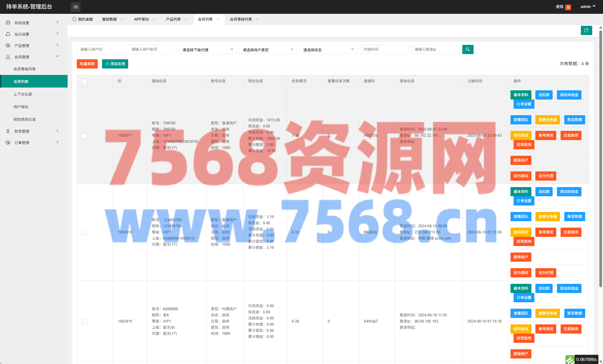Click the hamburger menu toggle icon

click(x=75, y=7)
